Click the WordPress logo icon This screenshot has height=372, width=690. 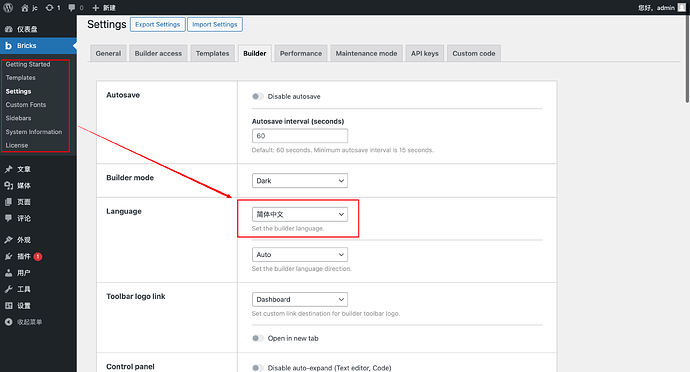tap(8, 7)
